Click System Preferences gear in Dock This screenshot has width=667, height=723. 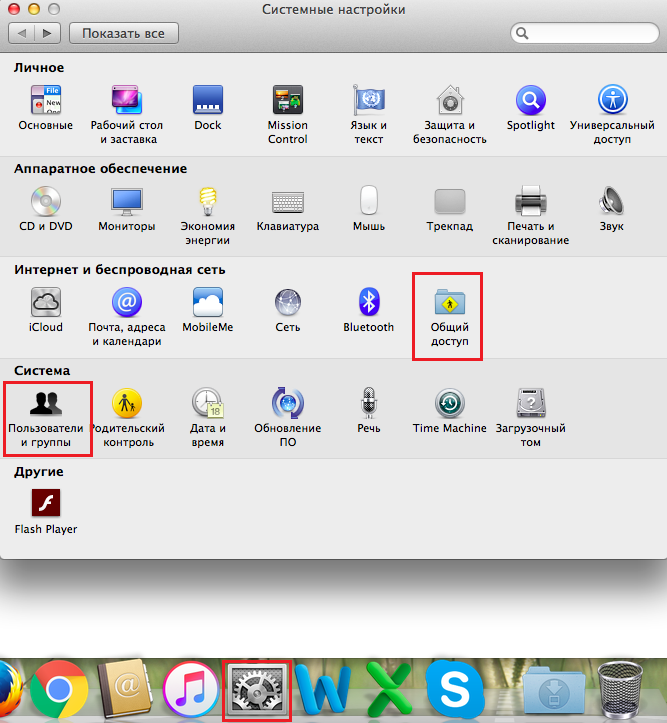click(x=257, y=690)
